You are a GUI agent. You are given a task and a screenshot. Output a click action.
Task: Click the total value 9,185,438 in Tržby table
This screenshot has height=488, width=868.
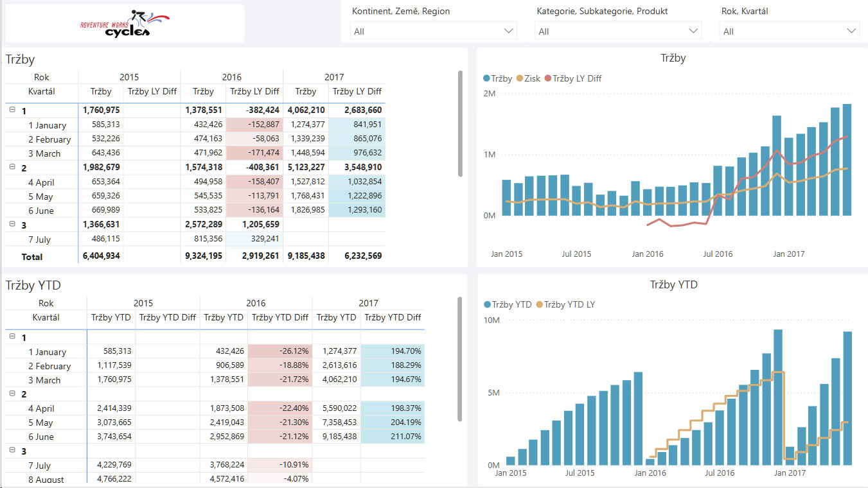tap(306, 256)
